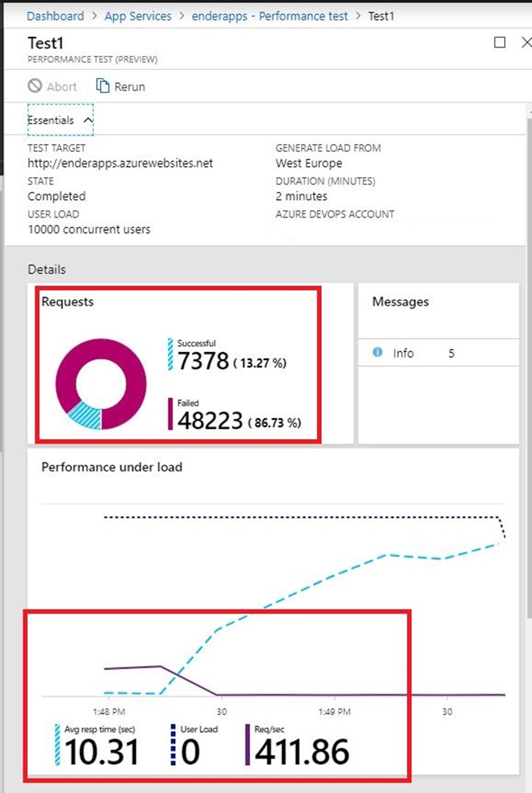532x793 pixels.
Task: Click the Abort circle-slash icon
Action: (x=35, y=86)
